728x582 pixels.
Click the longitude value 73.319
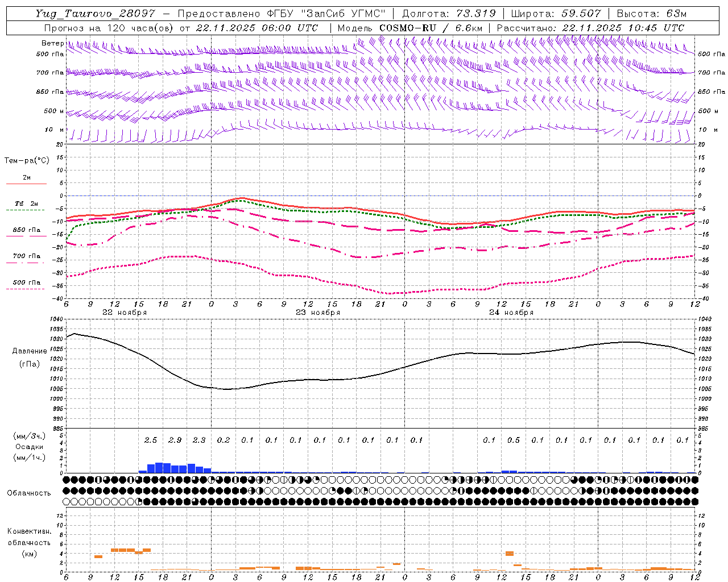(x=476, y=14)
